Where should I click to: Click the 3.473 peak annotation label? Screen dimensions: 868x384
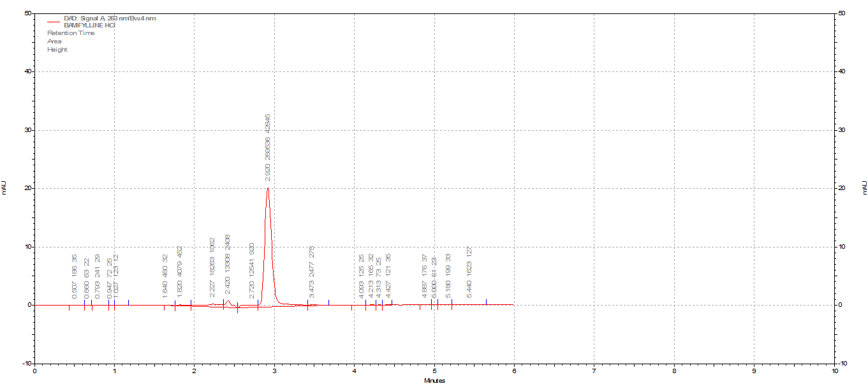312,272
